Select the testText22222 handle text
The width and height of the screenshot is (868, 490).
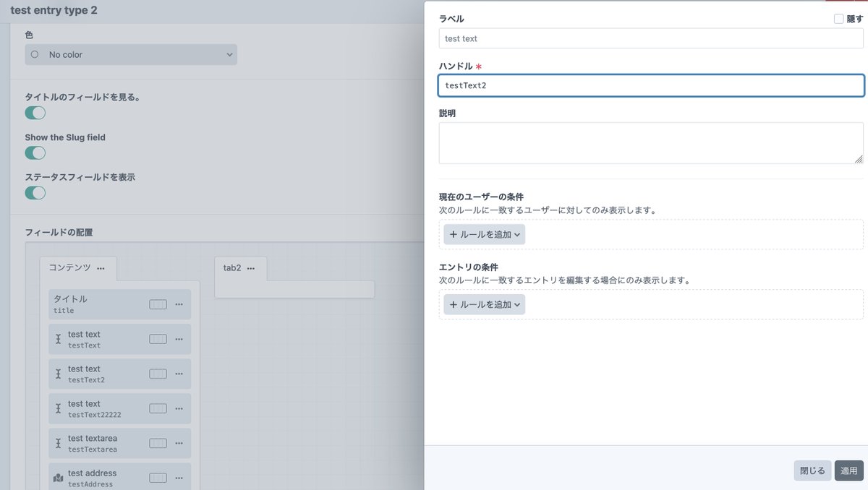click(95, 415)
